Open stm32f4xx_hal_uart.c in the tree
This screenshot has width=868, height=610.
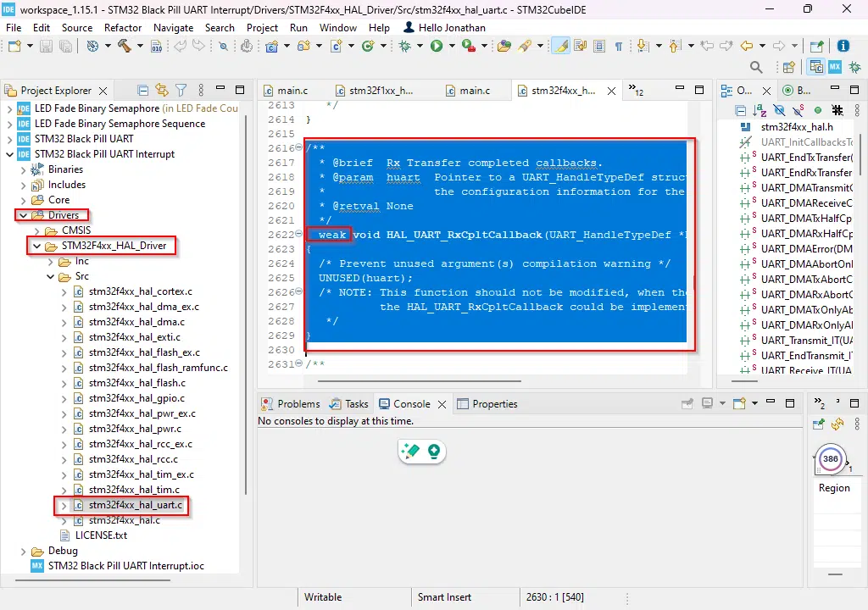[x=135, y=505]
